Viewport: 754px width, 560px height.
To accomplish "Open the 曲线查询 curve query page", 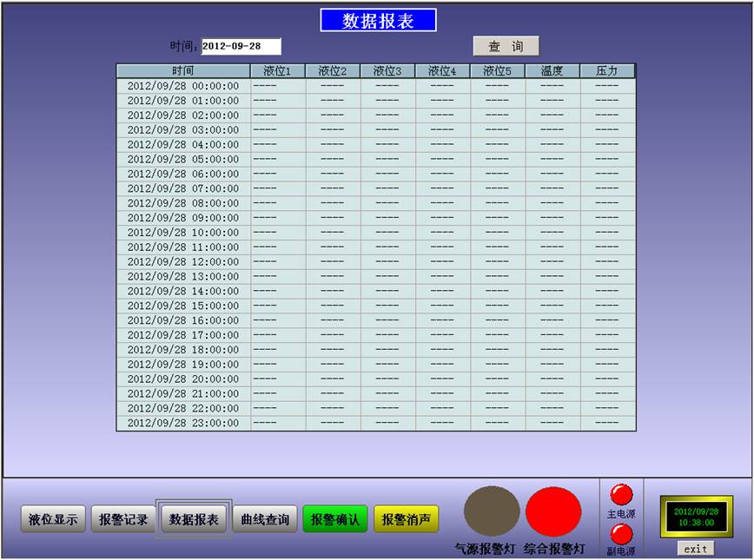I will click(x=265, y=519).
